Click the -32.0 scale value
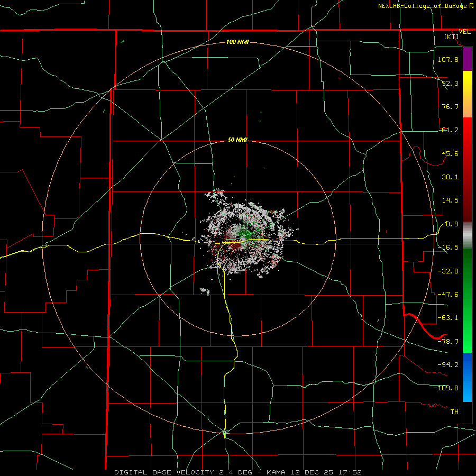The image size is (476, 476). click(448, 271)
